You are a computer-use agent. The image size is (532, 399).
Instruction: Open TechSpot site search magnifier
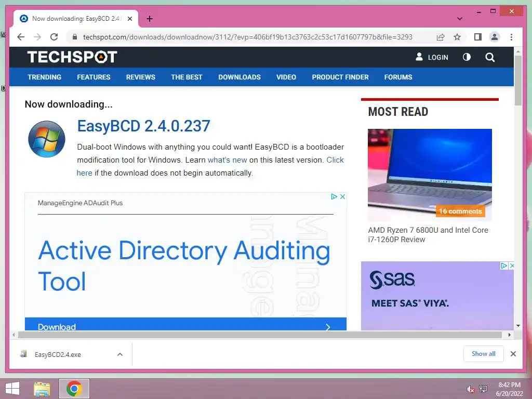[489, 57]
